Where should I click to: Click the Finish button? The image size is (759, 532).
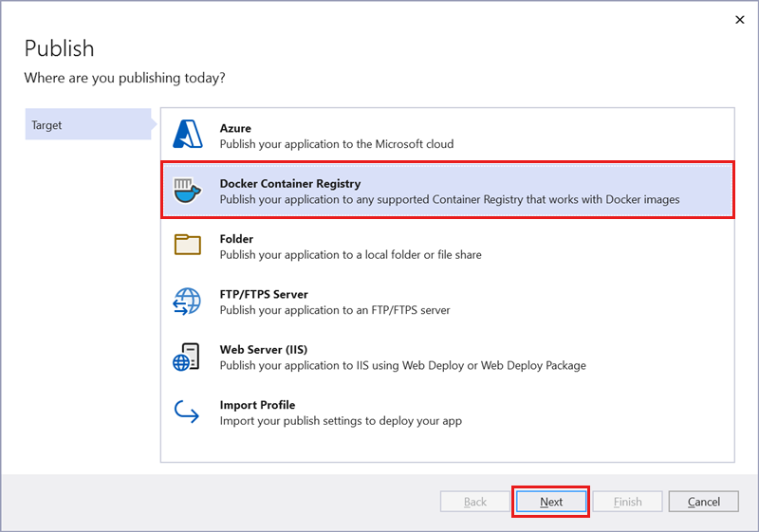pos(627,502)
